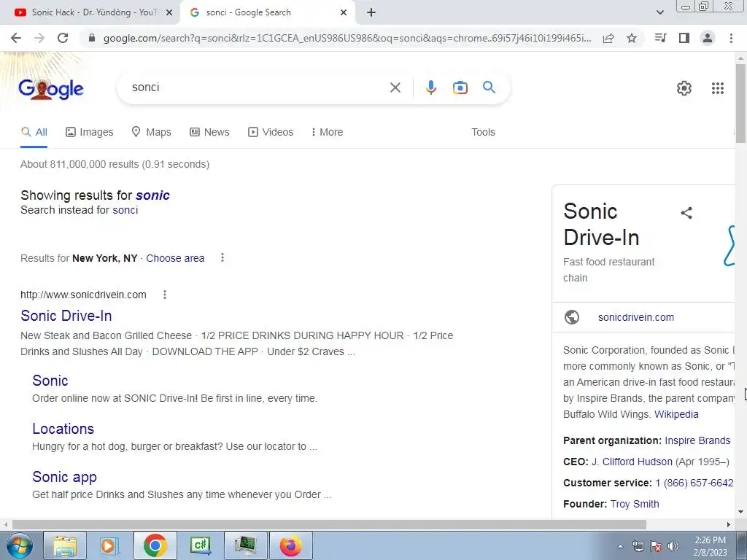Viewport: 747px width, 560px height.
Task: Click the Google doodle logo
Action: click(x=51, y=89)
